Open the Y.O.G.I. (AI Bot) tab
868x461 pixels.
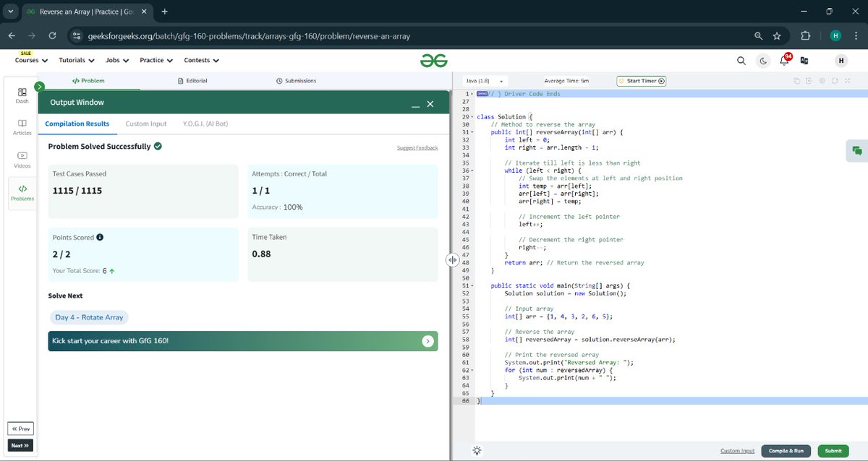click(x=206, y=124)
